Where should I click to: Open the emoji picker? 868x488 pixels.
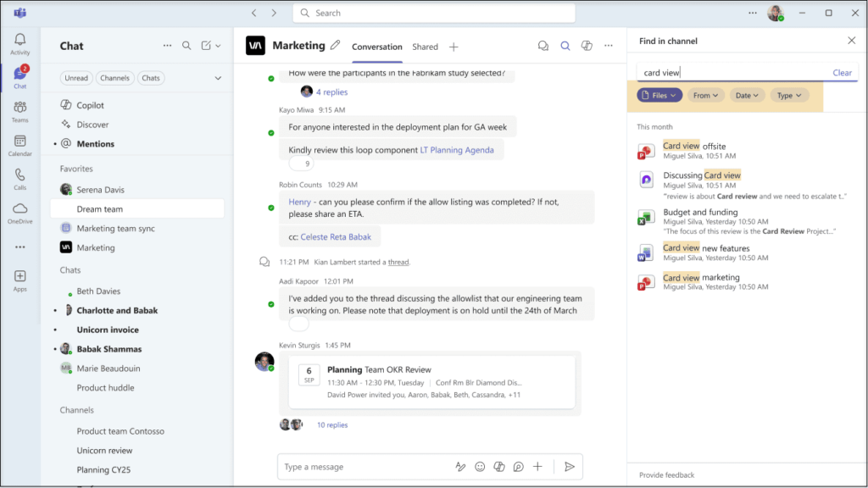[x=480, y=467]
